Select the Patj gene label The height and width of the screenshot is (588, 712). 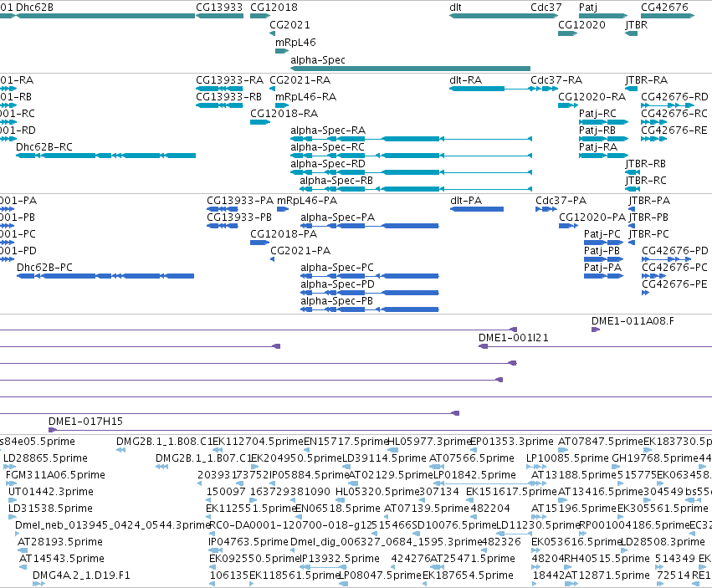[x=588, y=8]
